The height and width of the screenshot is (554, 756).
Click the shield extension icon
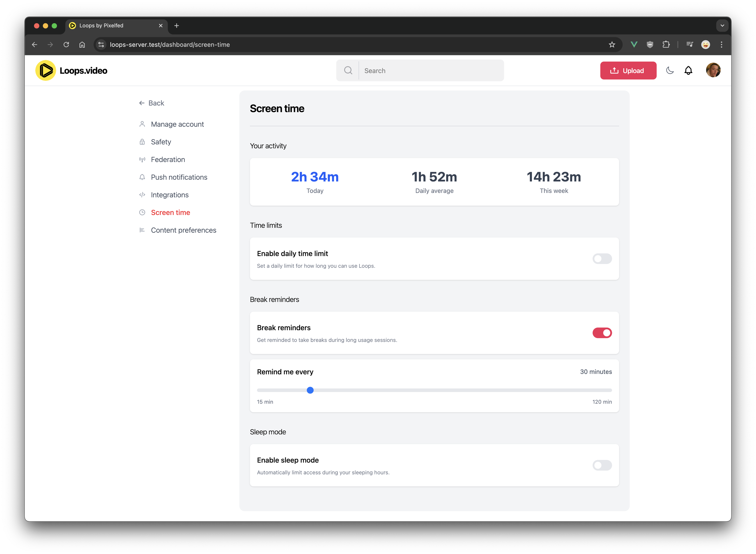(650, 45)
